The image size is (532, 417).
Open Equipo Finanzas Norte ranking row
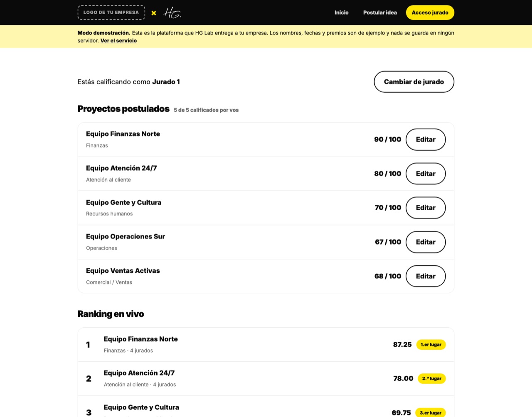tap(266, 345)
